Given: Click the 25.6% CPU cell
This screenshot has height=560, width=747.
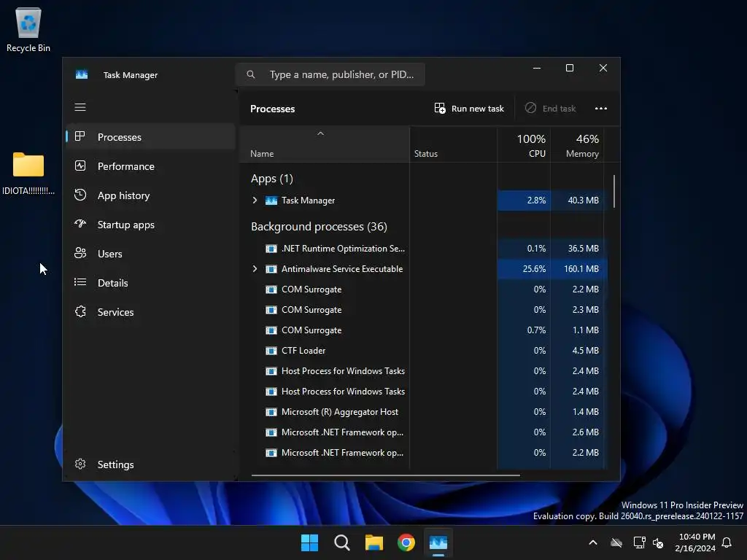Looking at the screenshot, I should [524, 269].
